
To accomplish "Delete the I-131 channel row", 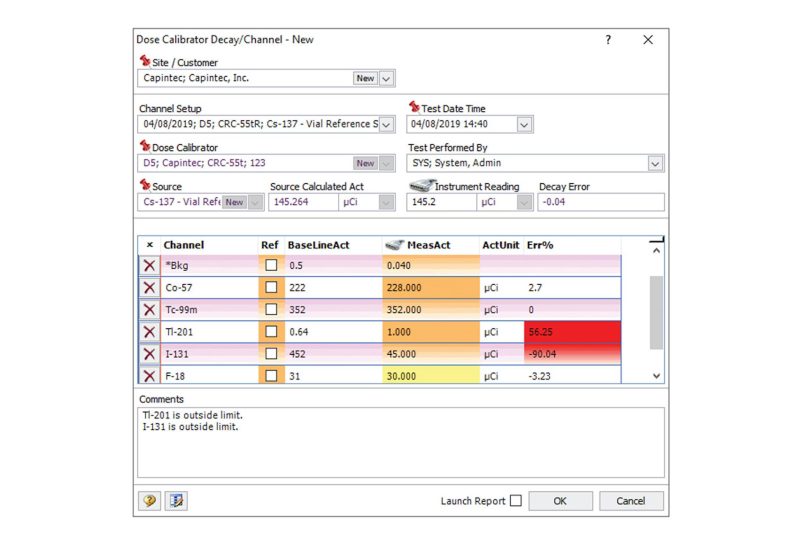I will click(149, 354).
